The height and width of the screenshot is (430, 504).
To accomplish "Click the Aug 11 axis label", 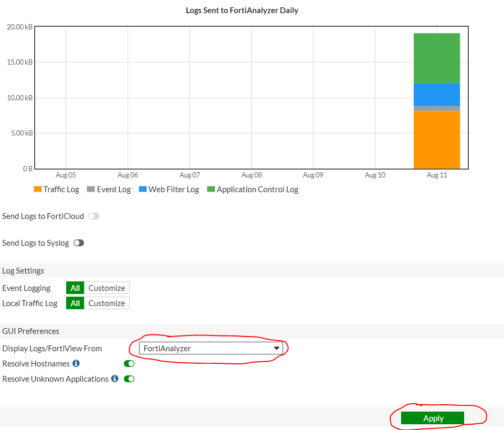I will (437, 175).
